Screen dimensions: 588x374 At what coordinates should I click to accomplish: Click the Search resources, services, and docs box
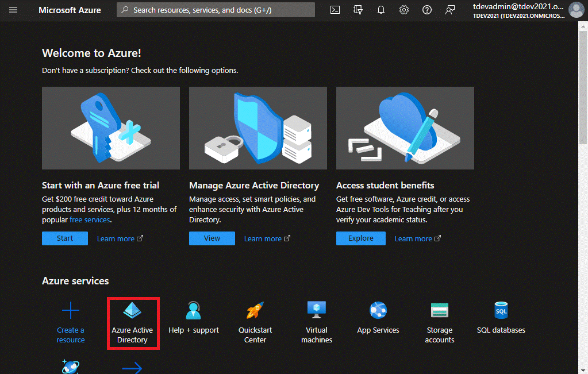point(216,10)
